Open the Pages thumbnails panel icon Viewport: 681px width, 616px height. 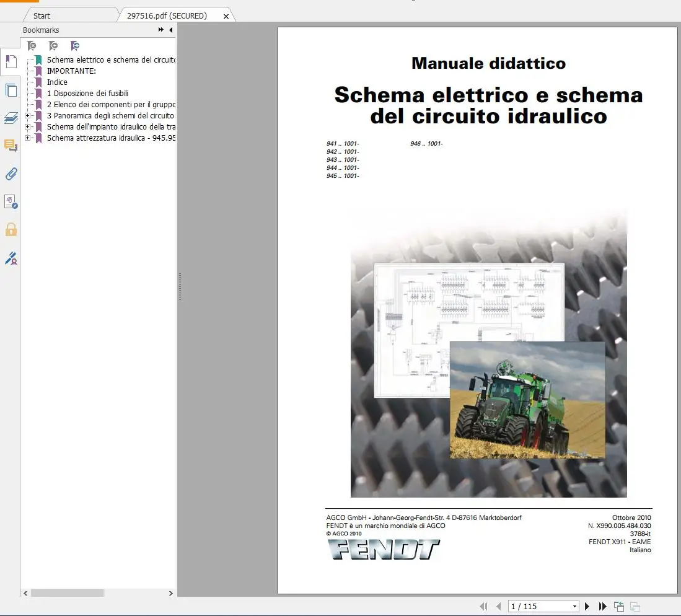tap(11, 90)
